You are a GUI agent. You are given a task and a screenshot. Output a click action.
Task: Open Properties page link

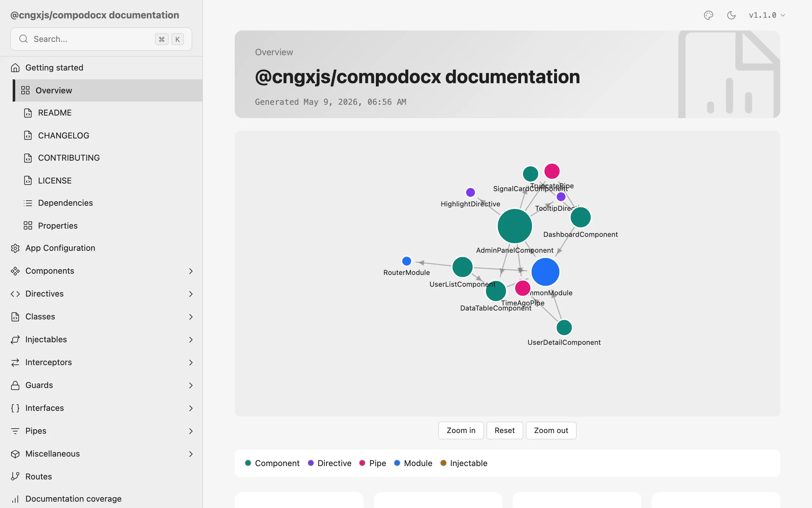point(58,225)
